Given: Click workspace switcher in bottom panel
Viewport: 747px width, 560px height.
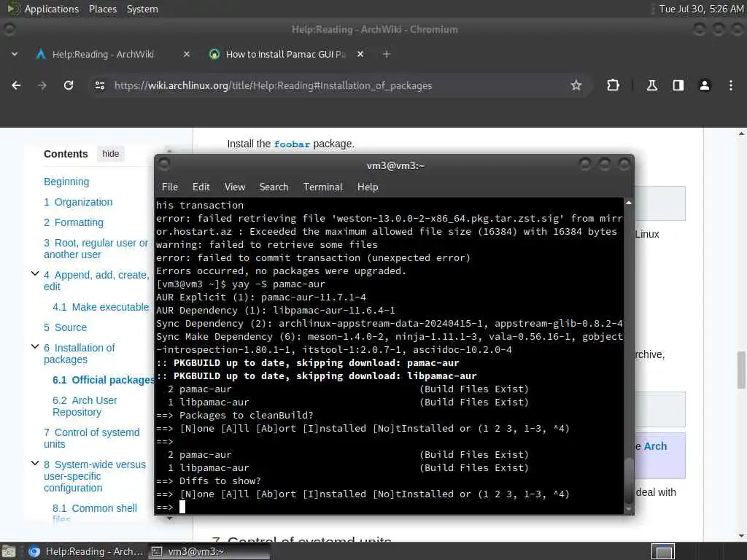Looking at the screenshot, I should [x=662, y=551].
